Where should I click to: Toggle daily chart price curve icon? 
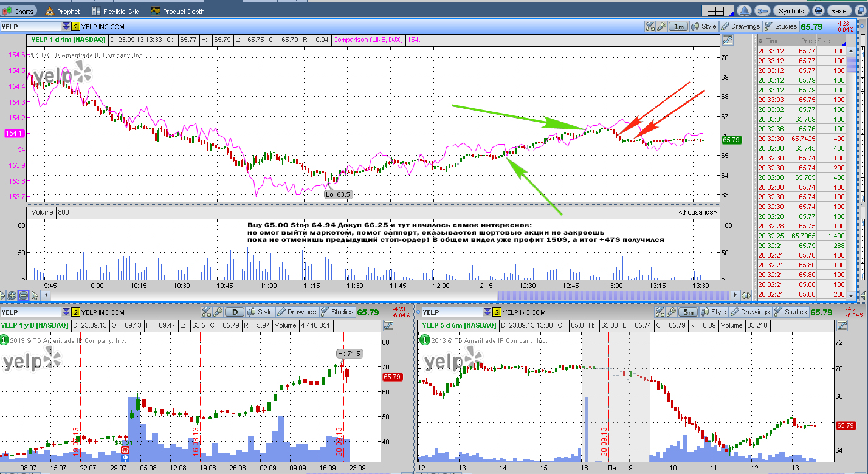(x=389, y=326)
